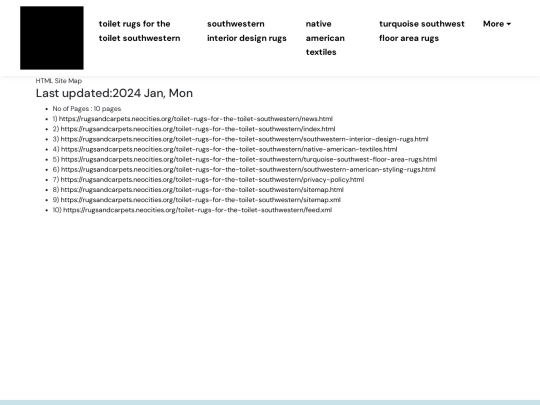Image resolution: width=540 pixels, height=405 pixels.
Task: Follow the native-american-textiles.html link
Action: point(229,149)
